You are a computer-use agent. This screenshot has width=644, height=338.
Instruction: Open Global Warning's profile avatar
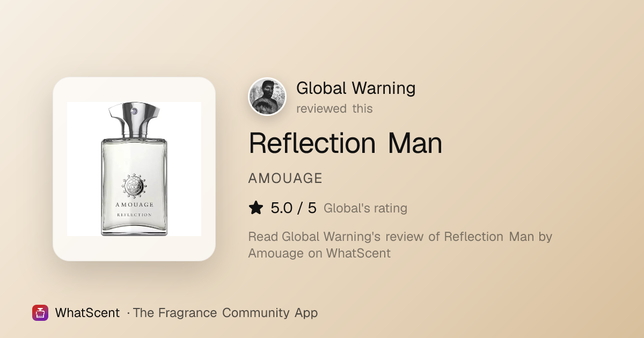pos(267,97)
